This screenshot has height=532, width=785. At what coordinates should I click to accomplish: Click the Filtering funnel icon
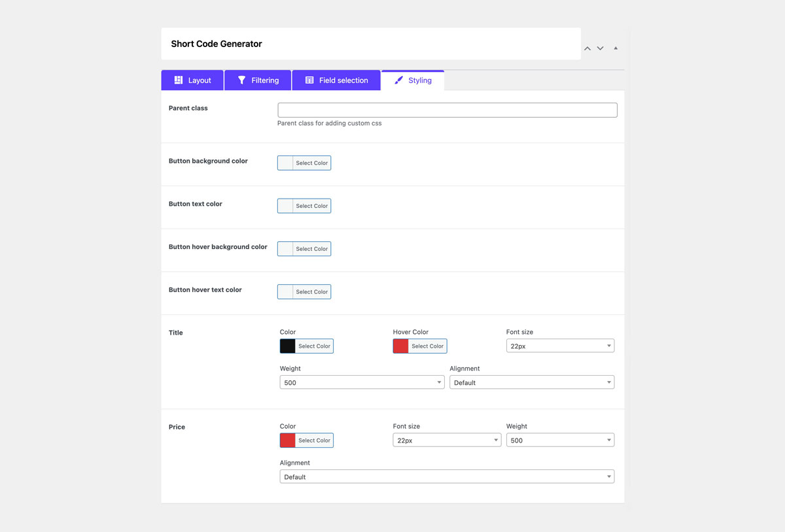tap(241, 80)
